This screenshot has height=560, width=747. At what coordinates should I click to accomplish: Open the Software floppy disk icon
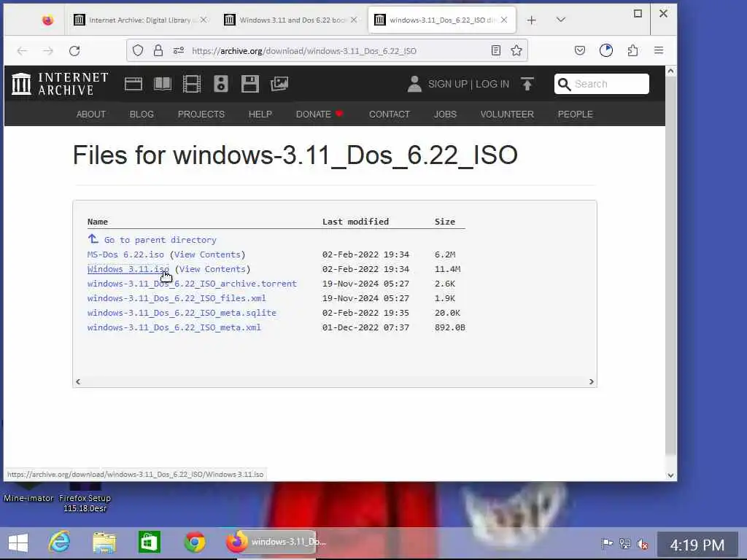[x=249, y=84]
